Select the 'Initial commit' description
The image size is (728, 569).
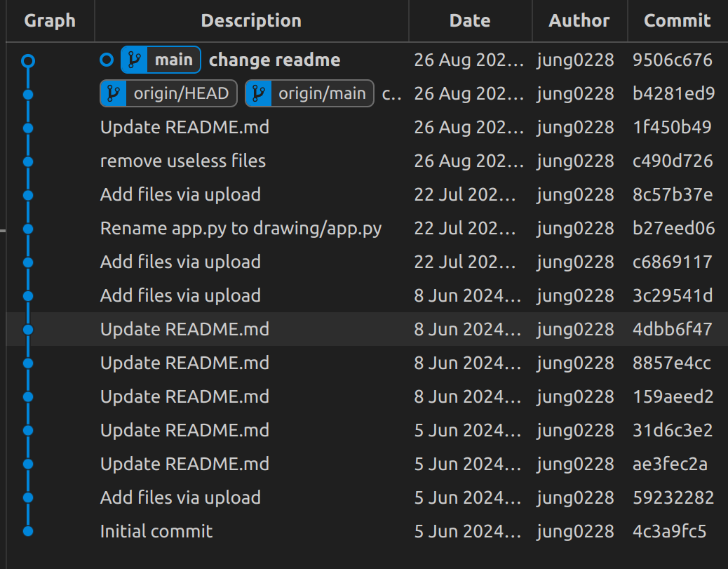[156, 531]
